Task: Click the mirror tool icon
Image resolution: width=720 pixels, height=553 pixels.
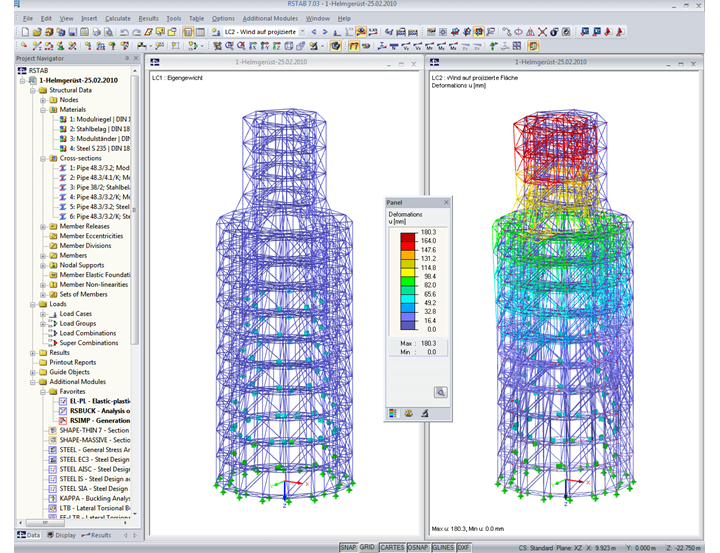Action: (x=530, y=32)
